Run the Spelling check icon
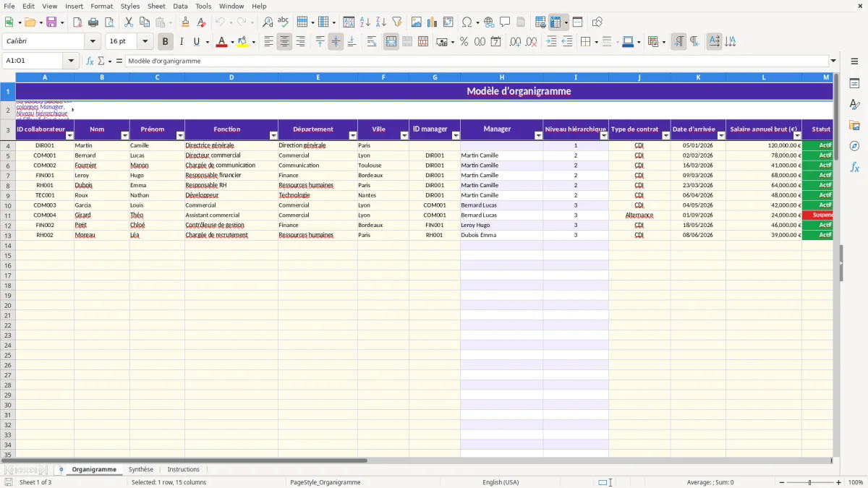868x488 pixels. click(x=284, y=22)
